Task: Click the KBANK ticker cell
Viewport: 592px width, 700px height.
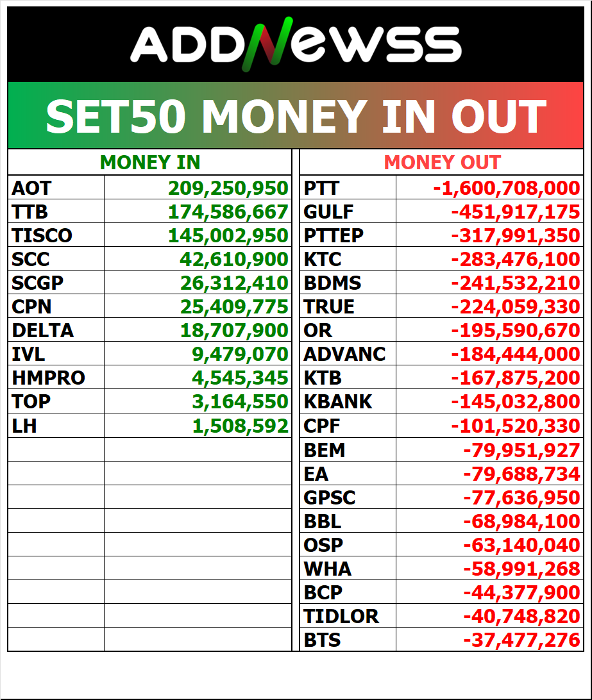Action: pos(338,402)
